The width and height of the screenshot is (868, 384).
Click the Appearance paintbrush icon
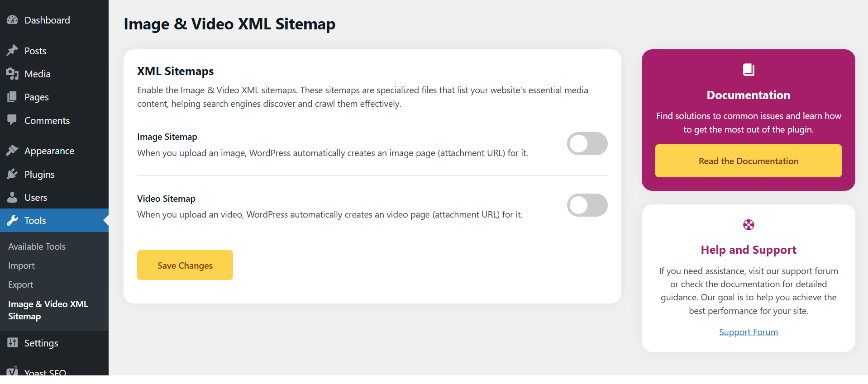12,151
